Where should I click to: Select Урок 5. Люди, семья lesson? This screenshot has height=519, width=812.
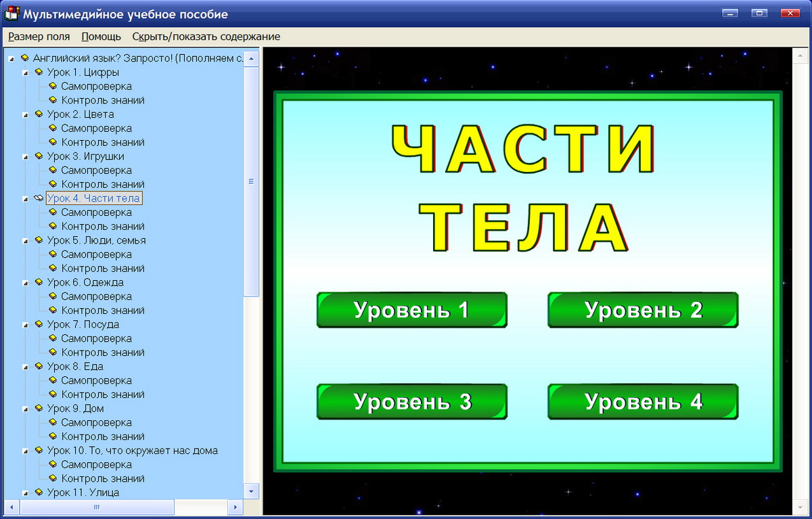click(96, 240)
